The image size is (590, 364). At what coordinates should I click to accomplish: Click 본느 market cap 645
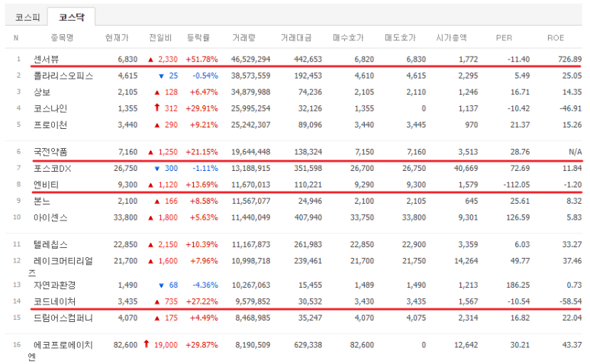(472, 201)
